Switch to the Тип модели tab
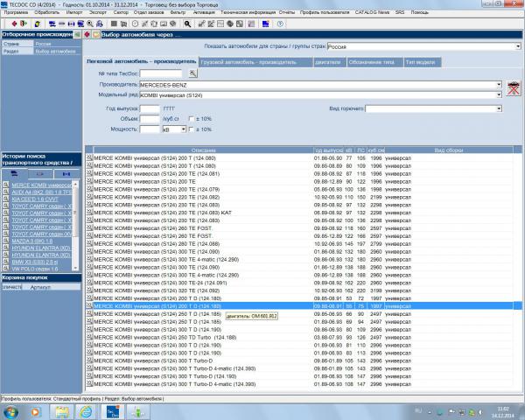525x420 pixels. click(x=423, y=62)
